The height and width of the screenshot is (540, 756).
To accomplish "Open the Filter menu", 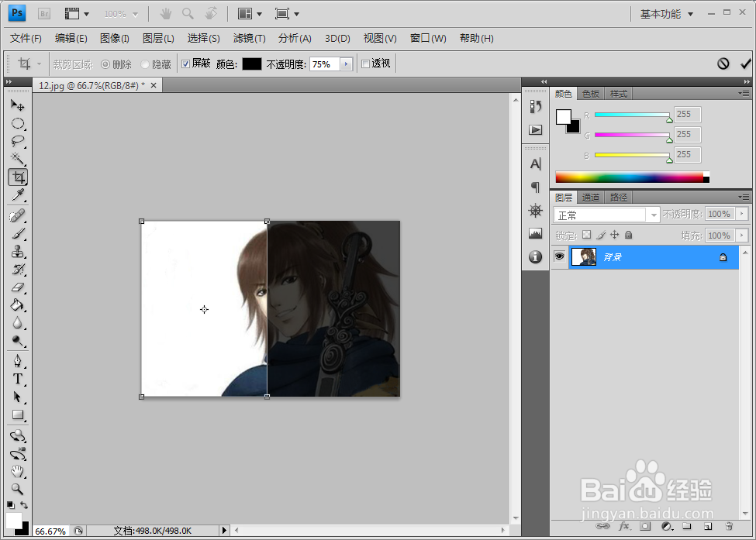I will tap(249, 38).
